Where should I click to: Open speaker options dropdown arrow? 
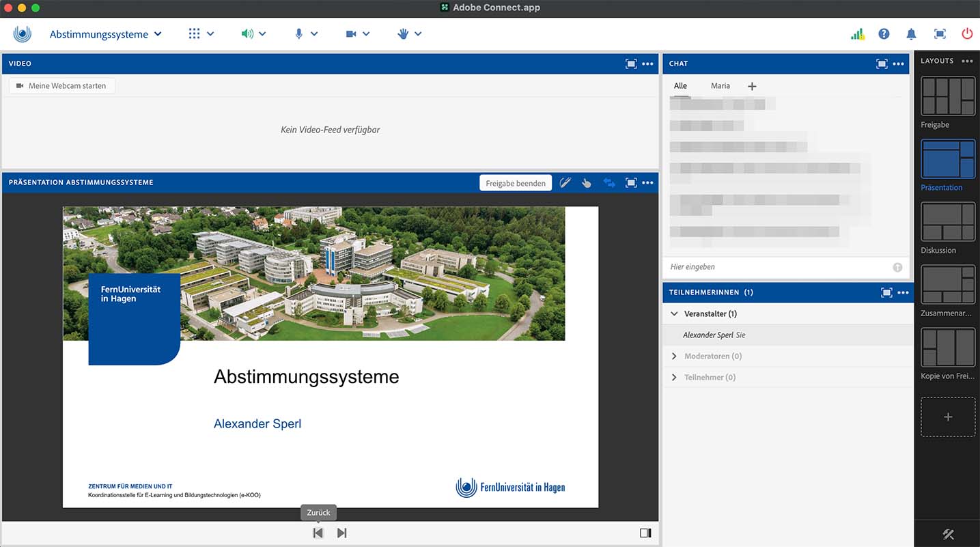tap(262, 34)
